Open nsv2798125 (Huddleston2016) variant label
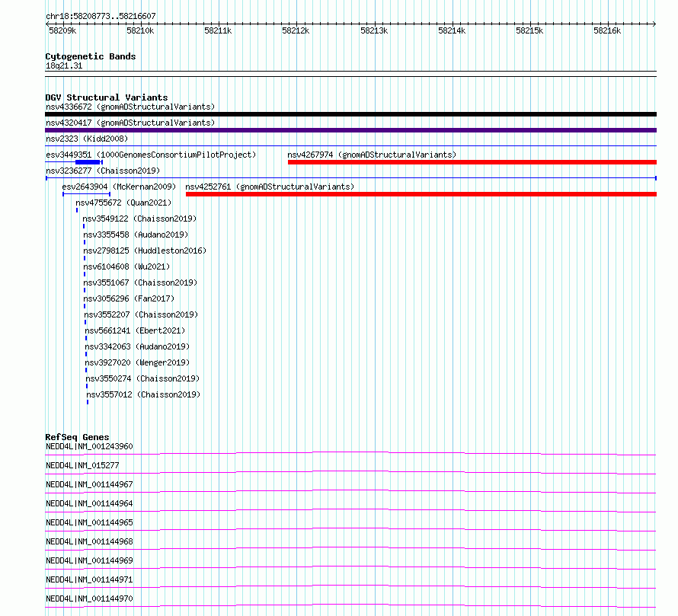Image resolution: width=678 pixels, height=616 pixels. pos(145,251)
